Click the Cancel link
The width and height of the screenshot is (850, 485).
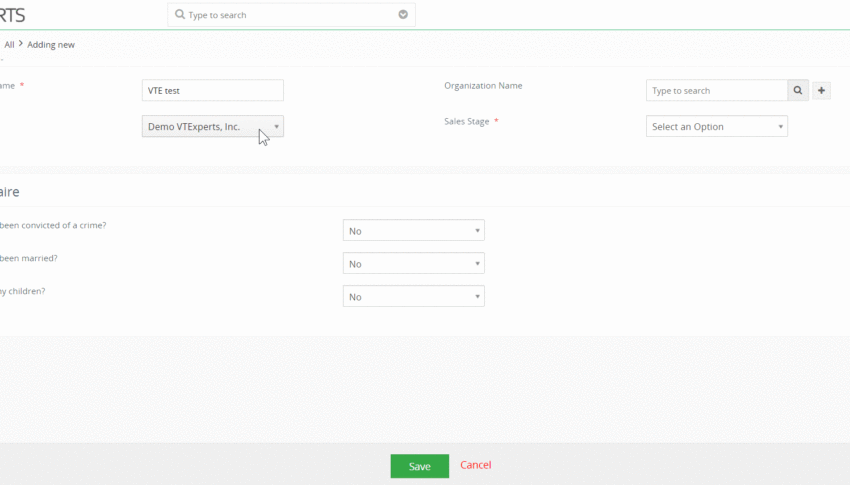pos(475,465)
